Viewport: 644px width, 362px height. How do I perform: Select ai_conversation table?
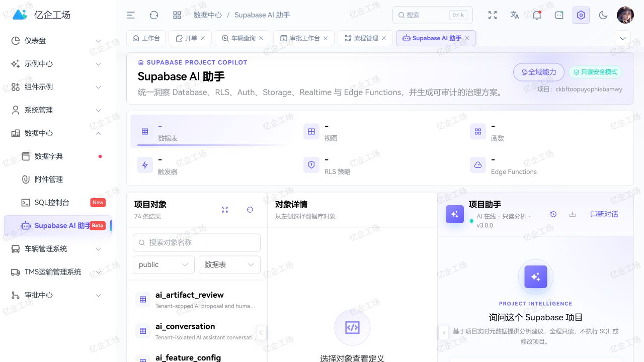pyautogui.click(x=197, y=331)
